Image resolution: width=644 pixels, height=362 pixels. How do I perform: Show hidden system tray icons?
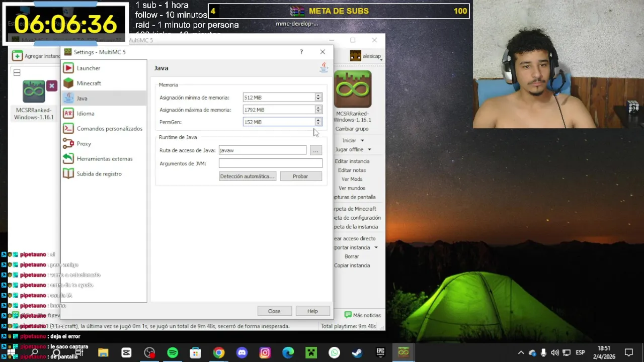tap(521, 353)
